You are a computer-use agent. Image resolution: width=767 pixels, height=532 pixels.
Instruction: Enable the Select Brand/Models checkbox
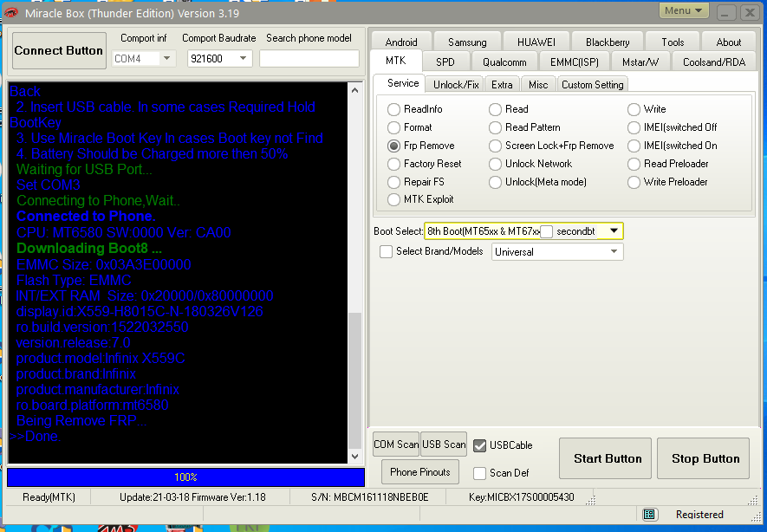tap(387, 252)
